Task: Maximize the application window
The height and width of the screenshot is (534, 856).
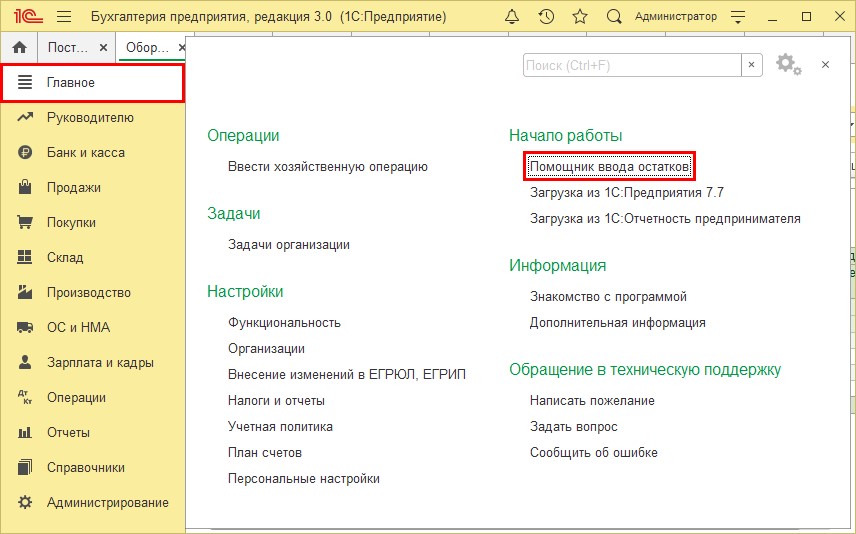Action: coord(806,17)
